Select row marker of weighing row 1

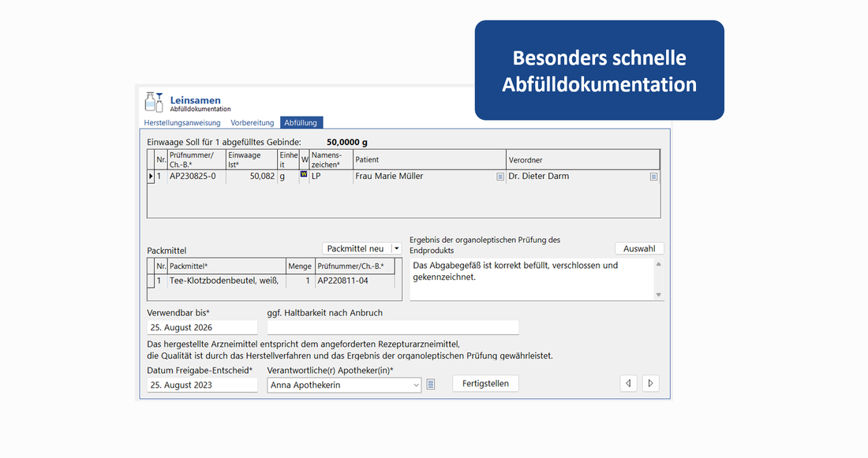pos(151,177)
